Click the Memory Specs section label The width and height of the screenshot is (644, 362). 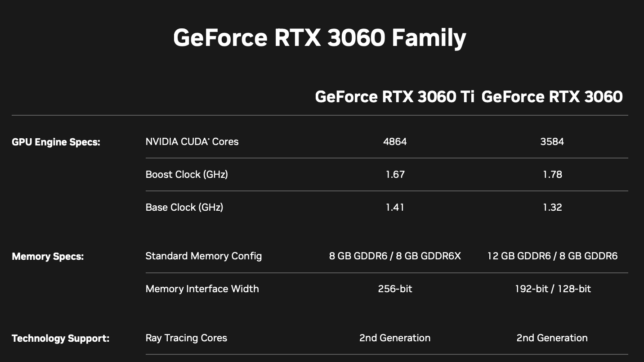click(48, 257)
